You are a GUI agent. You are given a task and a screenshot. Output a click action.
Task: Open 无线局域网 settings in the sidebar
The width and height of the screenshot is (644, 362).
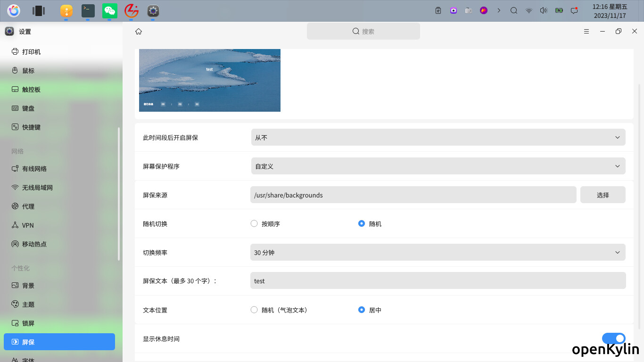pos(37,188)
